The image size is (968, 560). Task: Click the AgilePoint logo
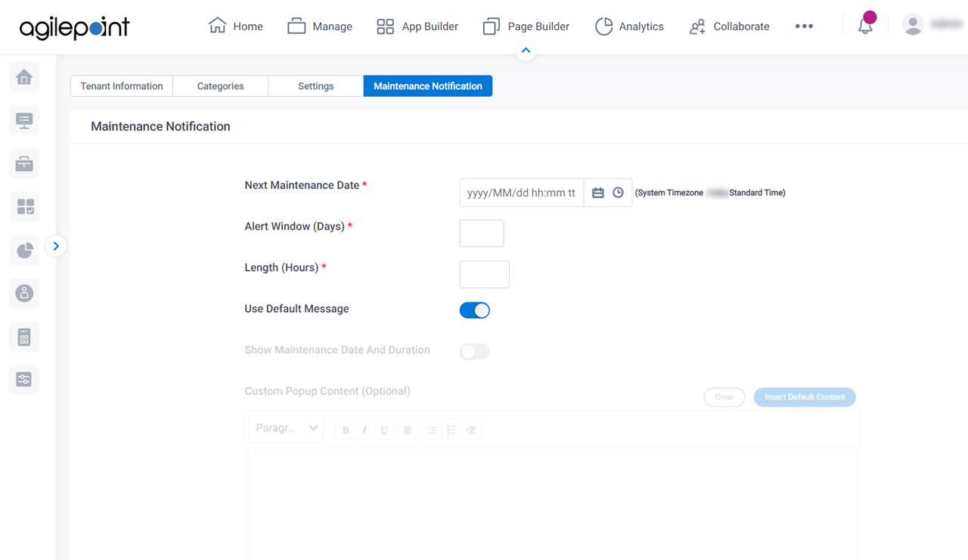coord(74,28)
